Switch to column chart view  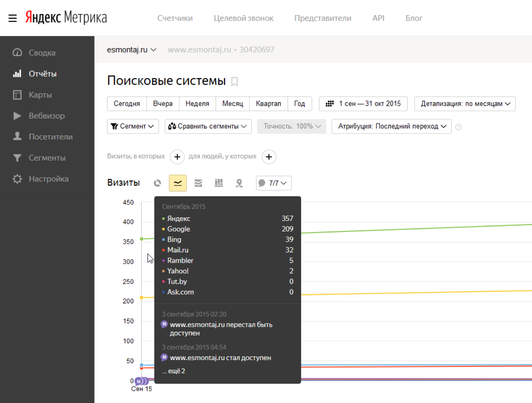click(219, 183)
